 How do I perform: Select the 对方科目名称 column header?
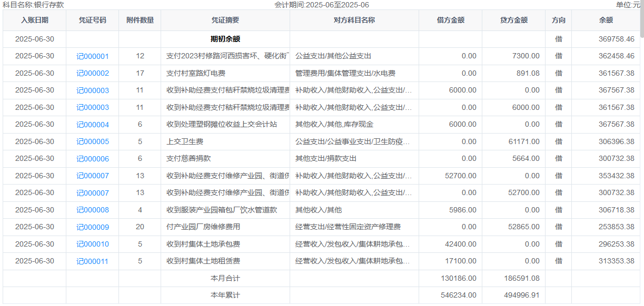[354, 21]
